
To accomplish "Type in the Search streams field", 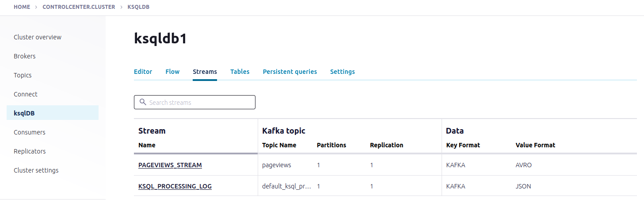I will click(x=199, y=102).
